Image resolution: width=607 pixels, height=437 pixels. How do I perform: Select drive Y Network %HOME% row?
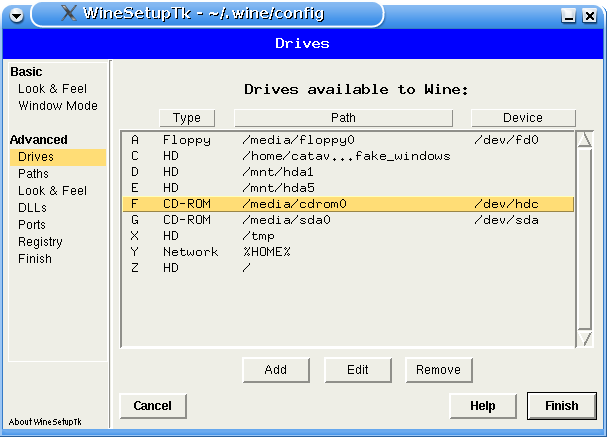point(348,252)
